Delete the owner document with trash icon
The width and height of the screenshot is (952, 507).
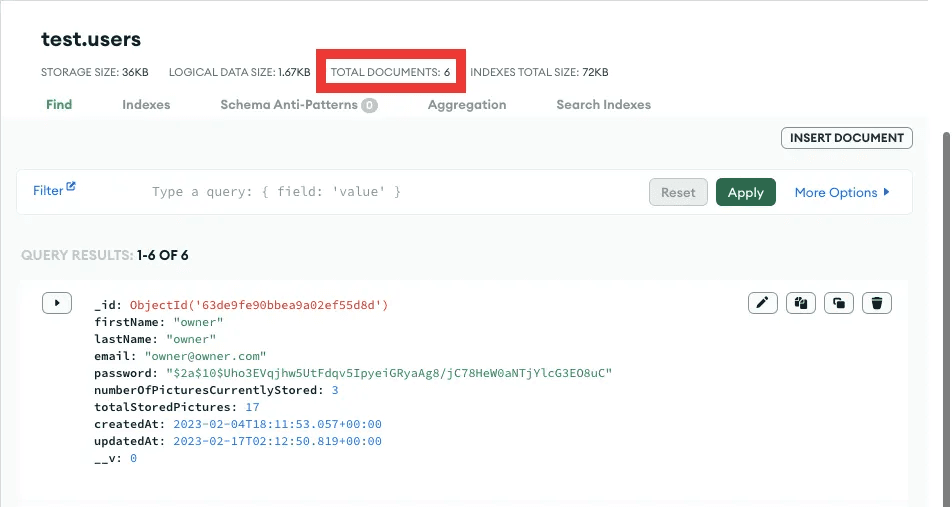pyautogui.click(x=876, y=303)
